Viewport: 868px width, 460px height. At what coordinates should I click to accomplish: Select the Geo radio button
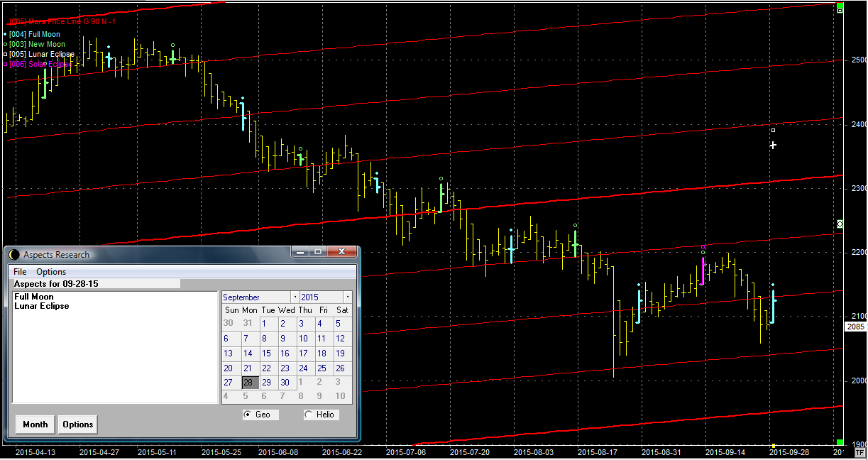pos(247,415)
